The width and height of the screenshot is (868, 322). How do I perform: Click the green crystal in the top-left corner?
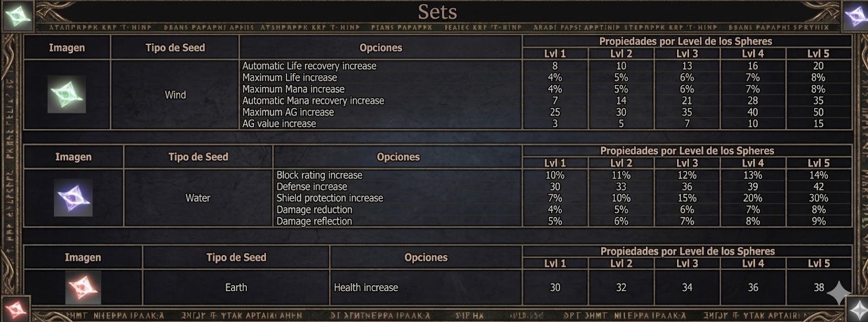point(17,16)
